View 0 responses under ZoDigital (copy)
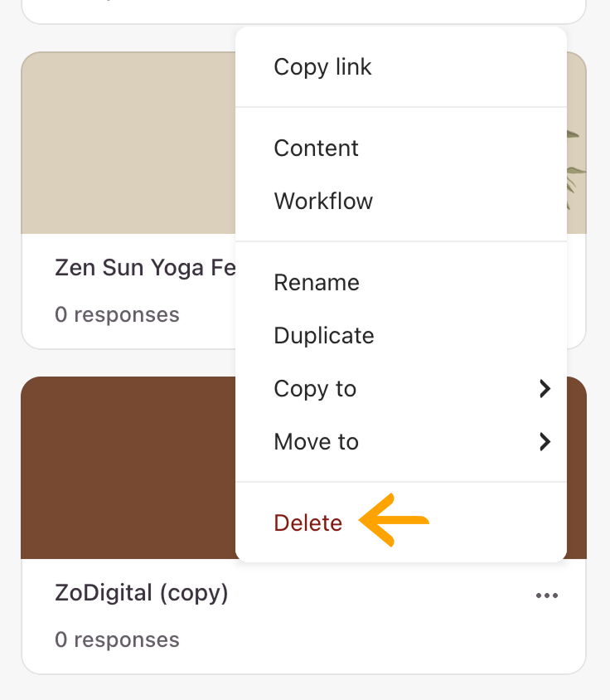The image size is (610, 700). 117,639
